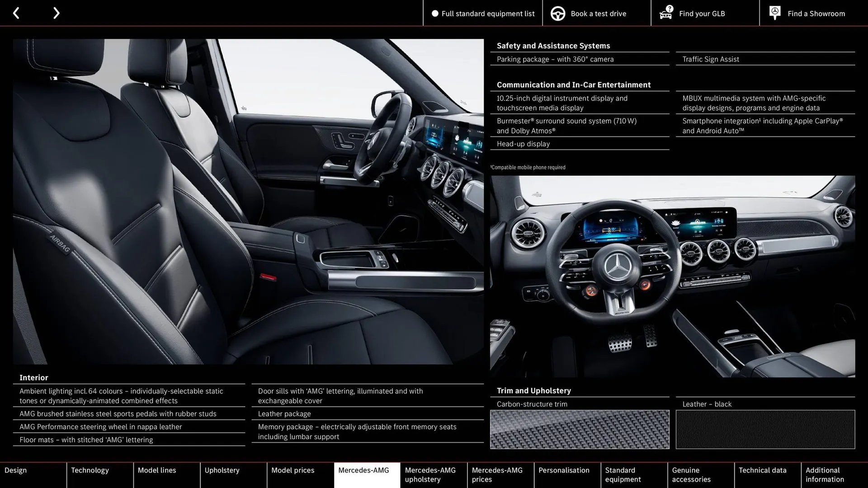Click the back navigation arrow
Image resolution: width=868 pixels, height=488 pixels.
point(16,13)
